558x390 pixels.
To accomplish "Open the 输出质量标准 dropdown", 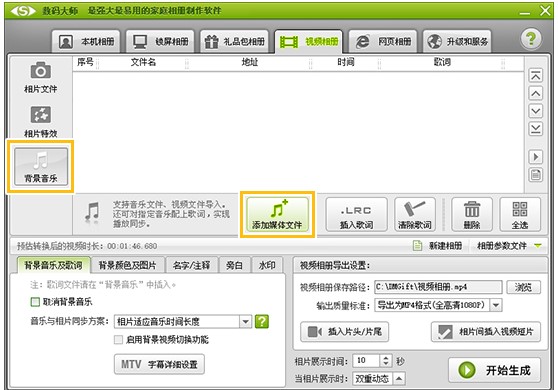I will [438, 305].
